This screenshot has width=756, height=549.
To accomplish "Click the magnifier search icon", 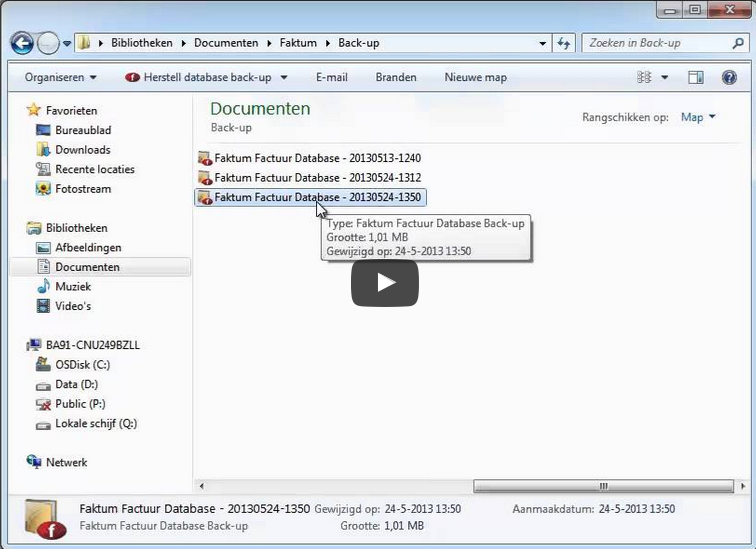I will tap(738, 43).
